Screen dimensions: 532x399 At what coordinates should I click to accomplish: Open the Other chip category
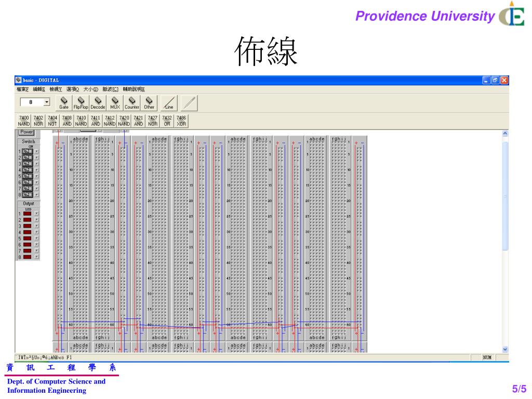[149, 103]
